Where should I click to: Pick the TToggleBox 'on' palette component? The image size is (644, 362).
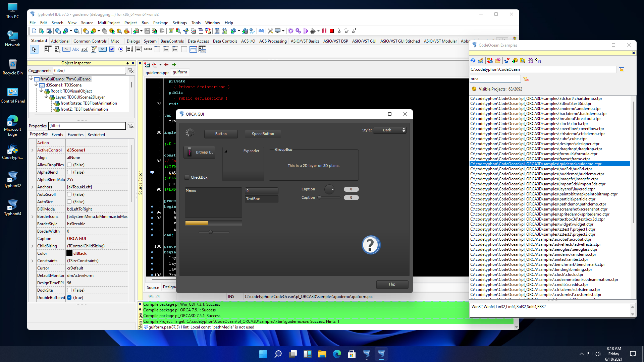pos(103,49)
